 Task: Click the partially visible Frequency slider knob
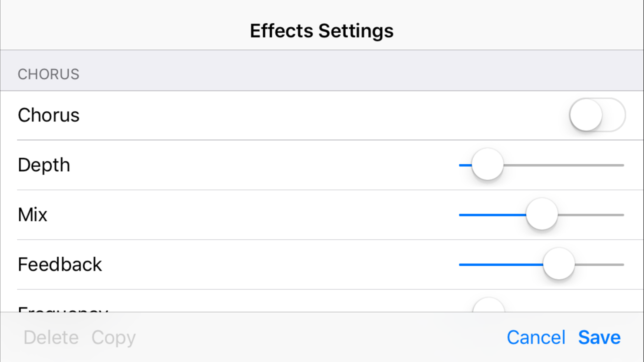click(489, 306)
